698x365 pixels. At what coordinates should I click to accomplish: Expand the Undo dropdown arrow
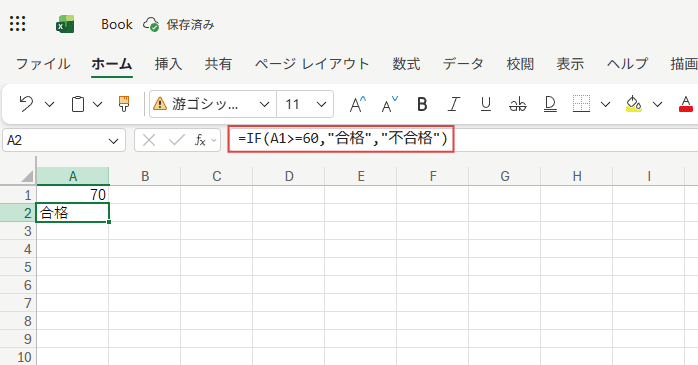click(50, 105)
